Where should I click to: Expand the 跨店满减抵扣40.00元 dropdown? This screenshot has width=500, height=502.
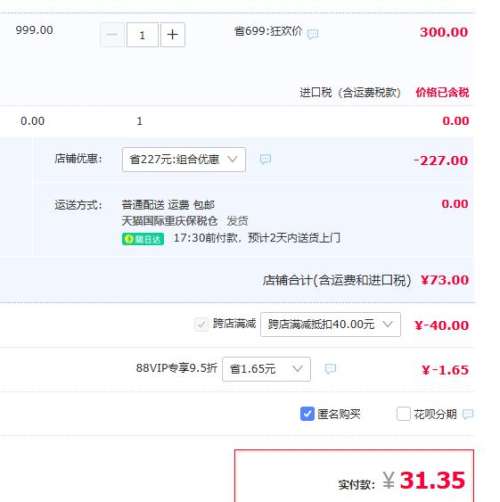330,324
